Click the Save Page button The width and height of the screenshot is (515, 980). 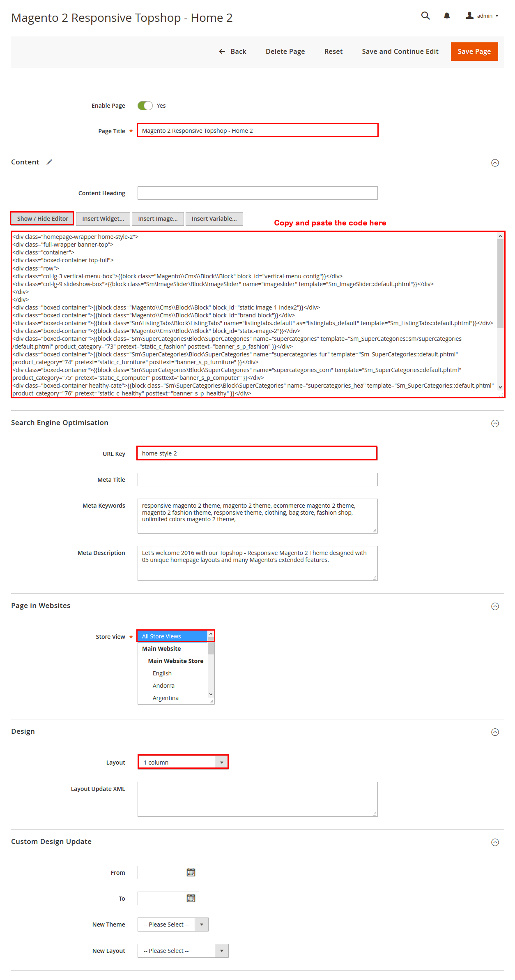tap(474, 51)
